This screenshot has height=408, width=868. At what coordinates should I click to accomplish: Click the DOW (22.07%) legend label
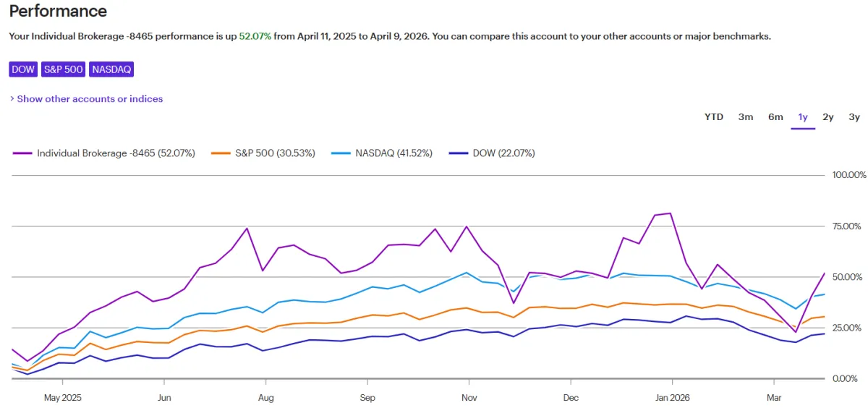tap(503, 153)
